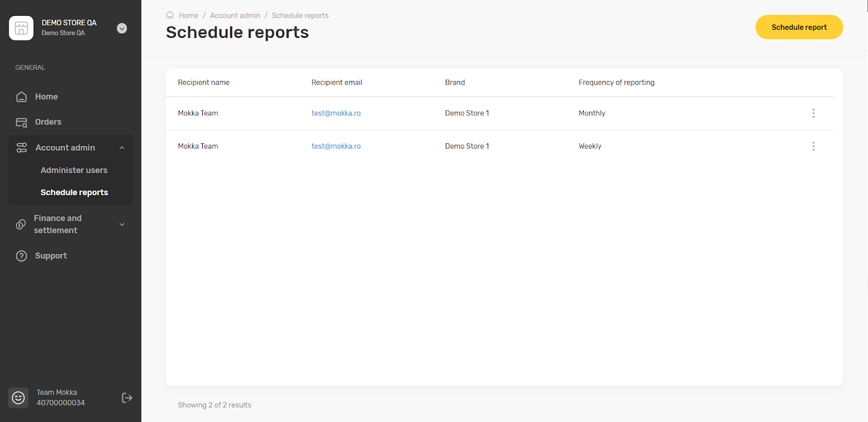Click the DEMO STORE QA store name

[69, 23]
